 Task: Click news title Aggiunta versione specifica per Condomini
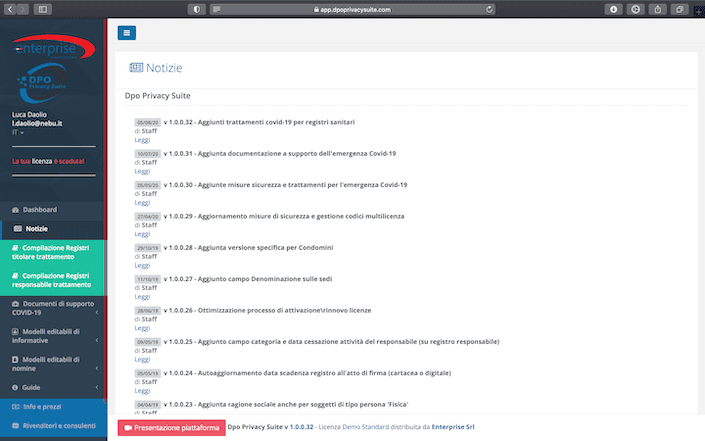(x=265, y=248)
